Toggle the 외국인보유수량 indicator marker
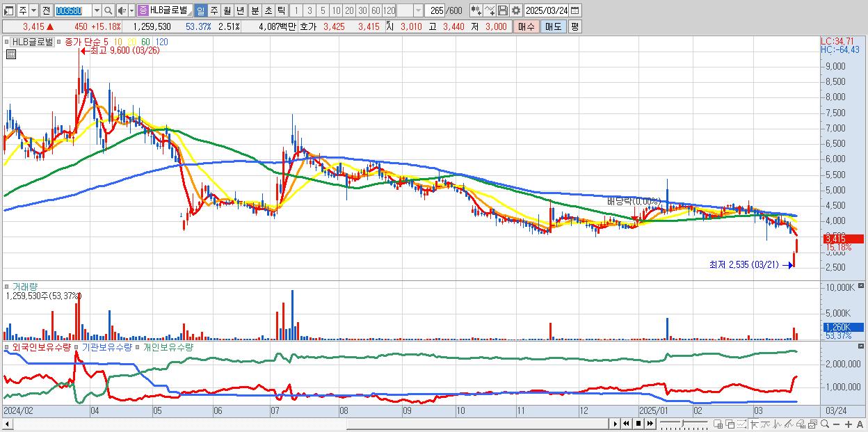868x432 pixels. 7,346
